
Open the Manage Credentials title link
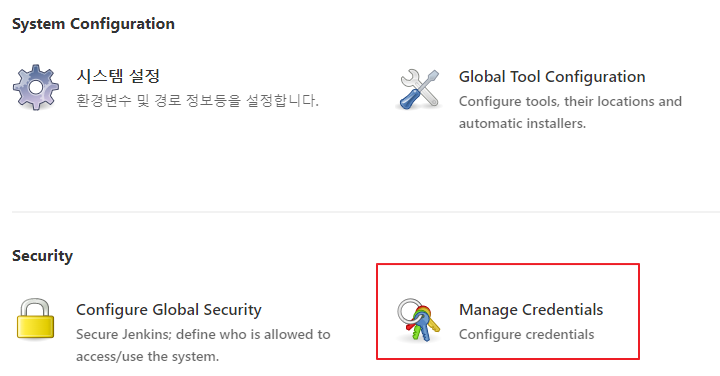[531, 310]
